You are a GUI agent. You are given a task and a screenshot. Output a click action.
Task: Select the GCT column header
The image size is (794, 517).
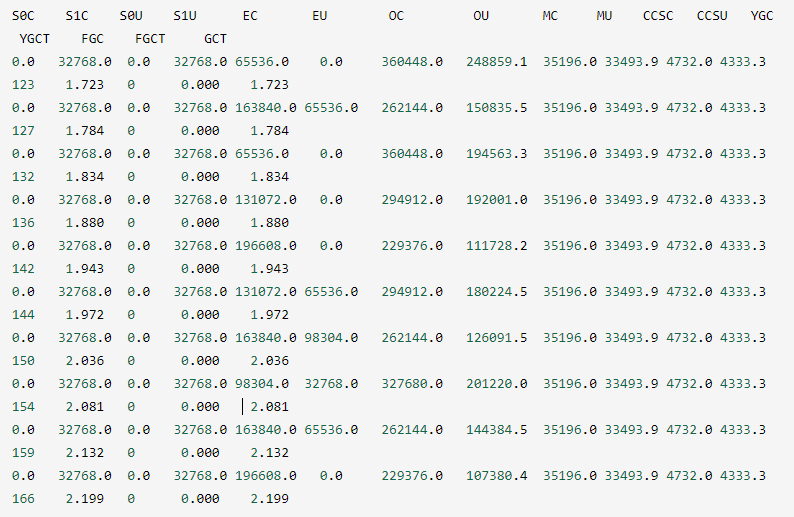pos(216,39)
